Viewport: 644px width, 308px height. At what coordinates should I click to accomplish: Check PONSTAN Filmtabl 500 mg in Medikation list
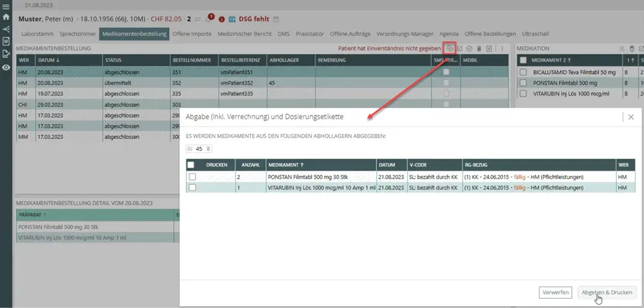tap(523, 83)
